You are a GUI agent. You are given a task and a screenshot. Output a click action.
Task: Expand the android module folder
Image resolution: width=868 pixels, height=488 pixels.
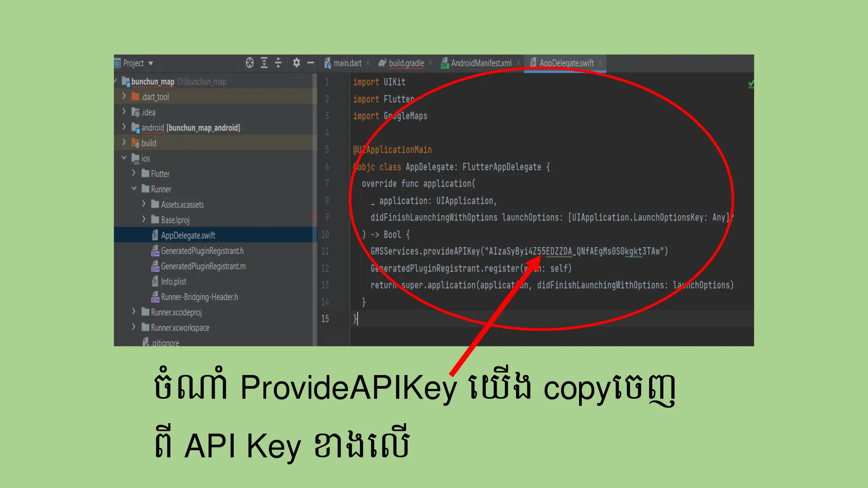(x=124, y=127)
